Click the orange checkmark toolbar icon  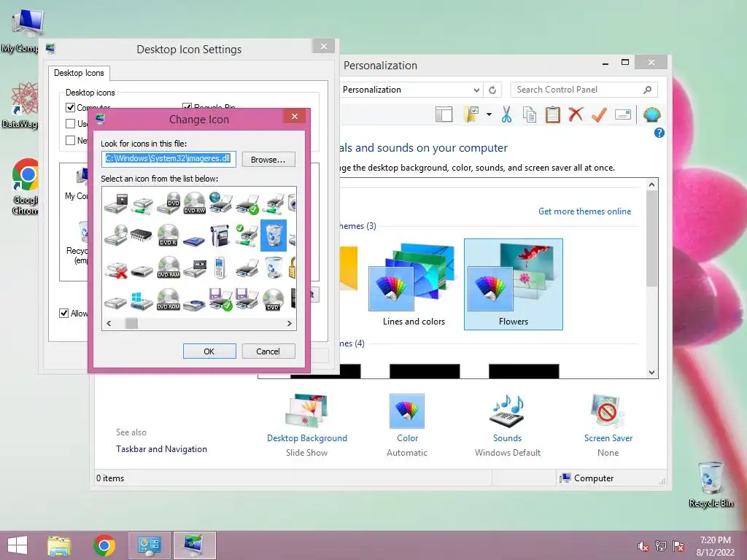[599, 114]
